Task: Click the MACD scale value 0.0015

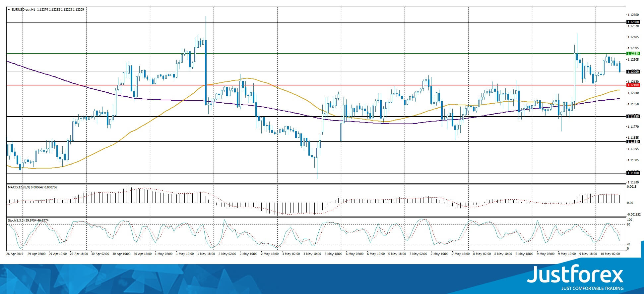Action: click(632, 187)
